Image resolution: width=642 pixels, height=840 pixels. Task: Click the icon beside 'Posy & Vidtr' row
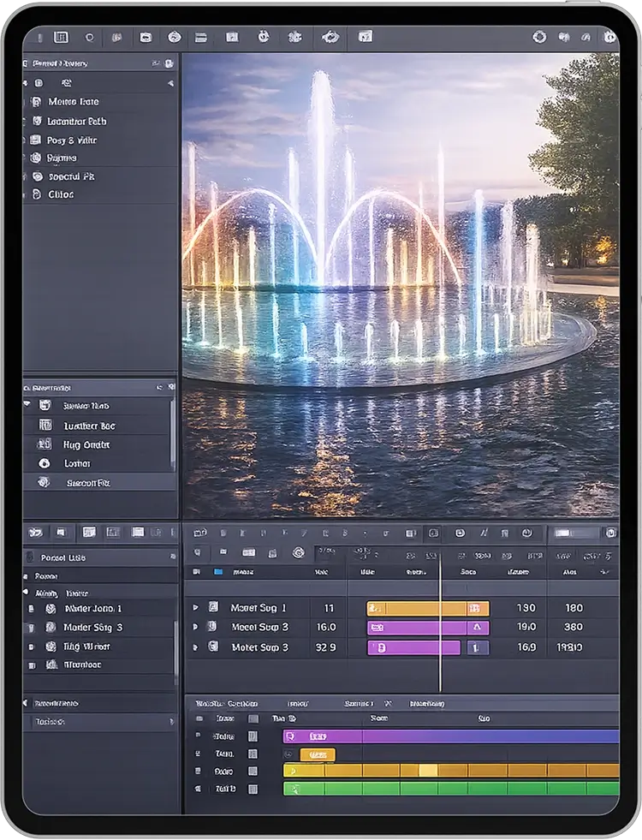pos(35,140)
